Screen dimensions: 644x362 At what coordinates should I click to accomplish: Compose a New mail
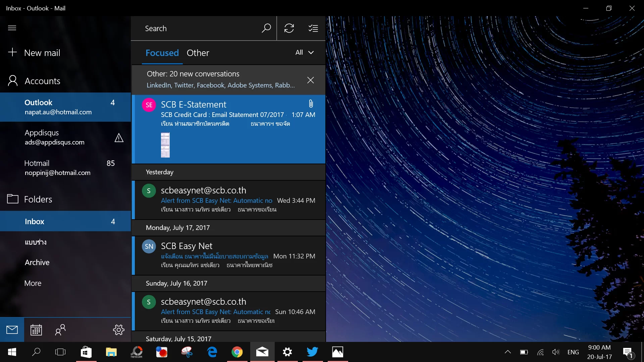pos(65,53)
